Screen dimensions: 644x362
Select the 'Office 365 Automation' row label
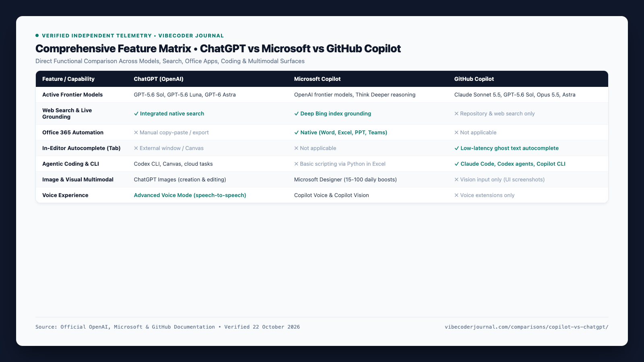tap(73, 132)
